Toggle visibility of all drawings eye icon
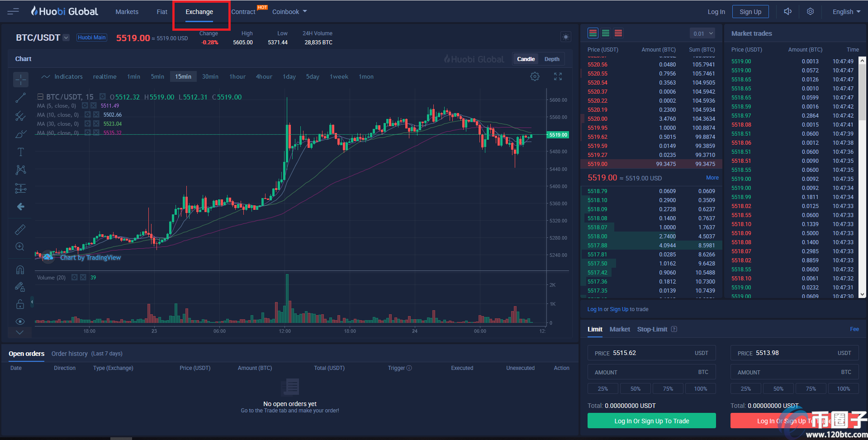Image resolution: width=868 pixels, height=440 pixels. 20,322
